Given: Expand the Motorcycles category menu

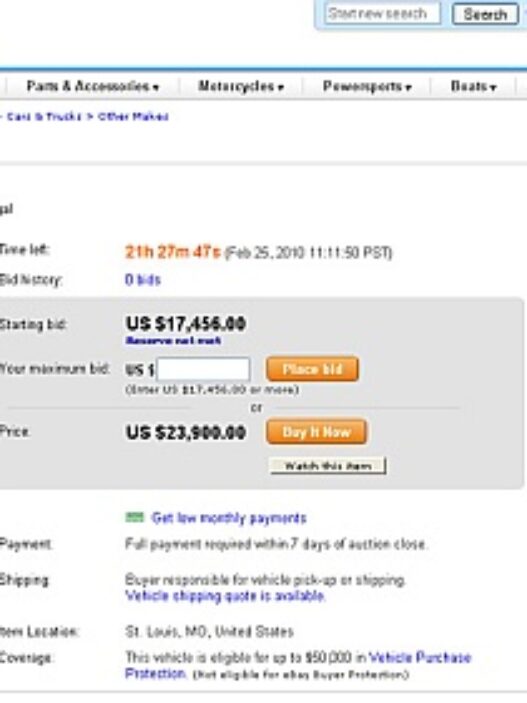Looking at the screenshot, I should (x=241, y=86).
